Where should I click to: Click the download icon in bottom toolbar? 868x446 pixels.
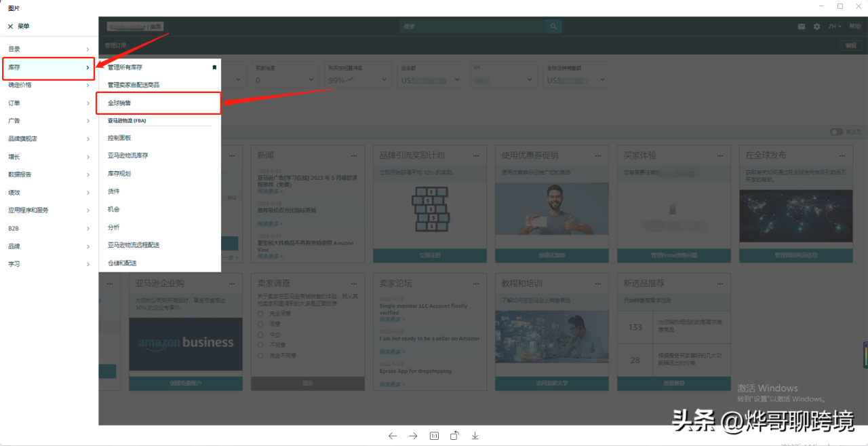tap(475, 435)
